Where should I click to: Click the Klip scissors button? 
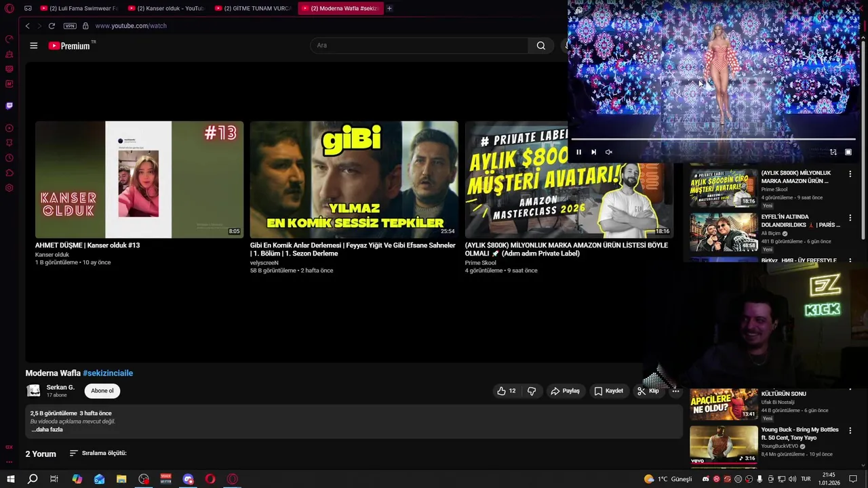coord(648,390)
